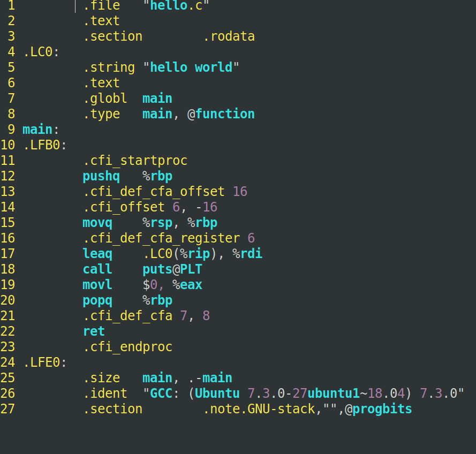Click the number 16 after .cfi_def_cfa_offset
This screenshot has height=454, width=476.
[x=240, y=192]
